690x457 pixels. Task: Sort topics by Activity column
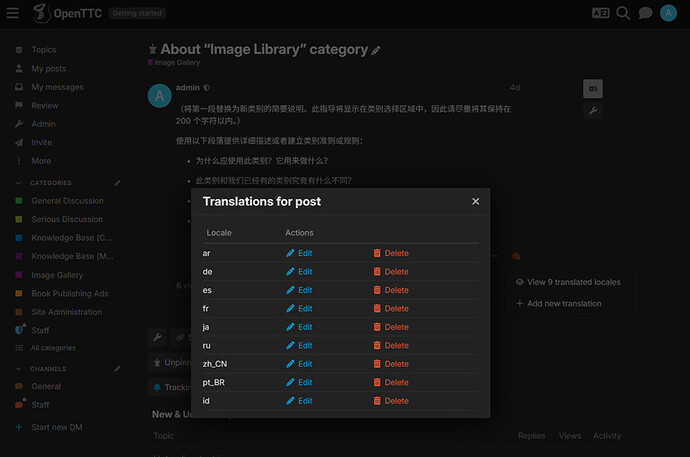coord(607,436)
